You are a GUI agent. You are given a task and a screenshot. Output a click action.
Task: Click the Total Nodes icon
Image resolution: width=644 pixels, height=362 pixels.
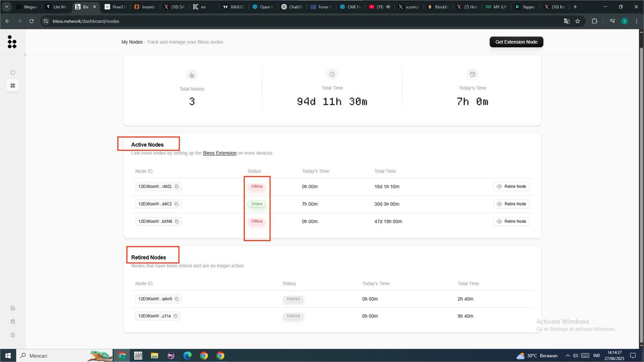click(192, 75)
